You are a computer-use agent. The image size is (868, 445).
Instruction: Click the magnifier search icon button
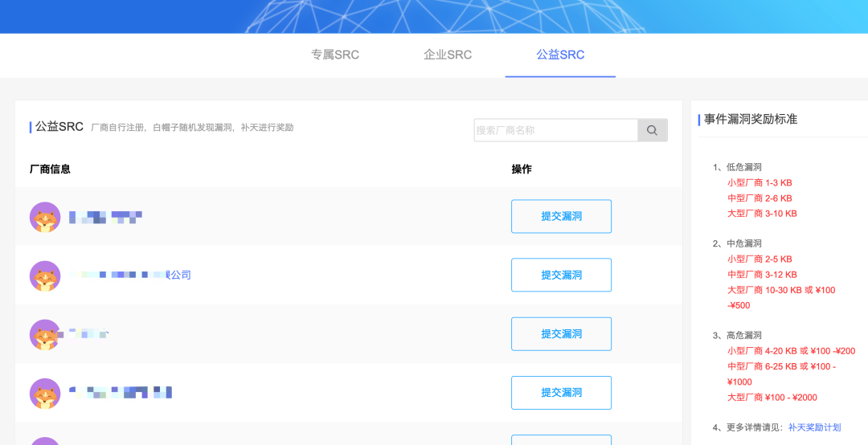[x=652, y=131]
